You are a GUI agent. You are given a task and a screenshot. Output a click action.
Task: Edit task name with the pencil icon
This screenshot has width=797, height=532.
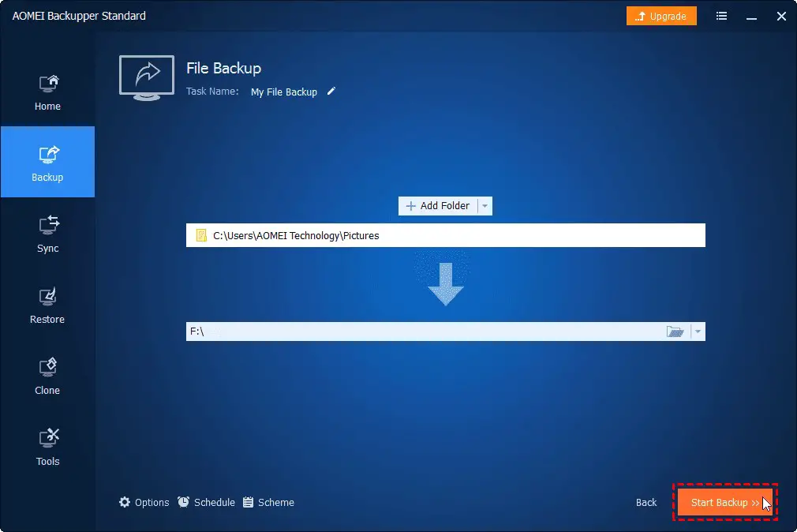coord(331,91)
